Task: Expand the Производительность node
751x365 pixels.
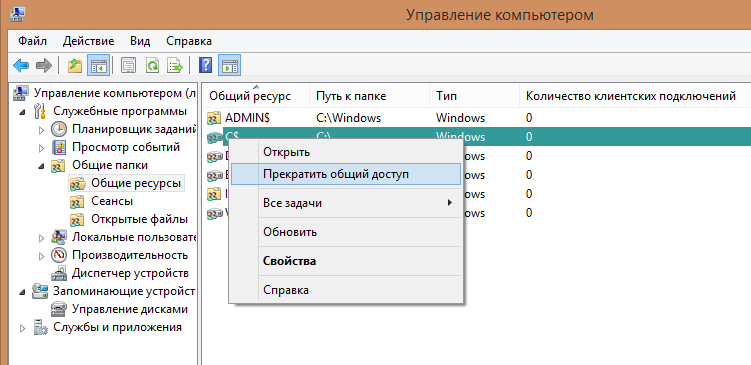Action: [x=42, y=256]
